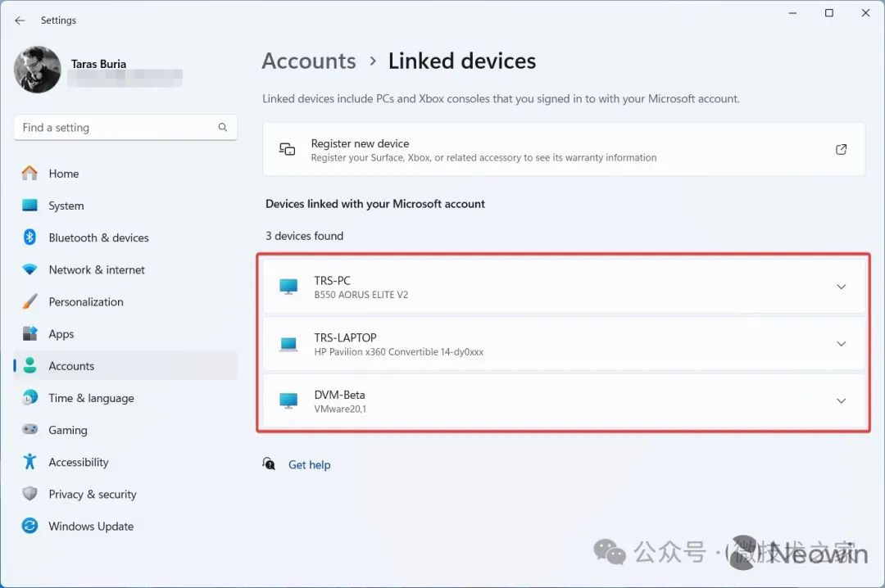Click the search magnifier icon

coord(223,128)
